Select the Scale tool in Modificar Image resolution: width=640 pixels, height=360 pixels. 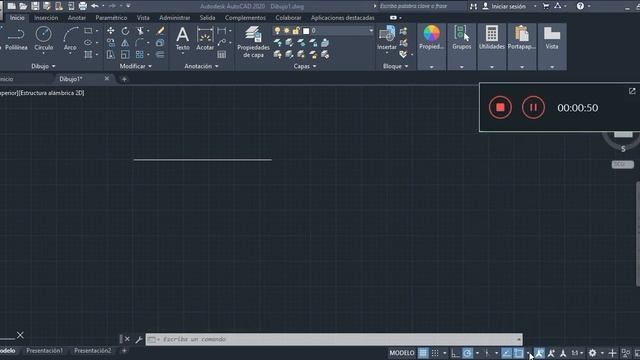point(125,54)
